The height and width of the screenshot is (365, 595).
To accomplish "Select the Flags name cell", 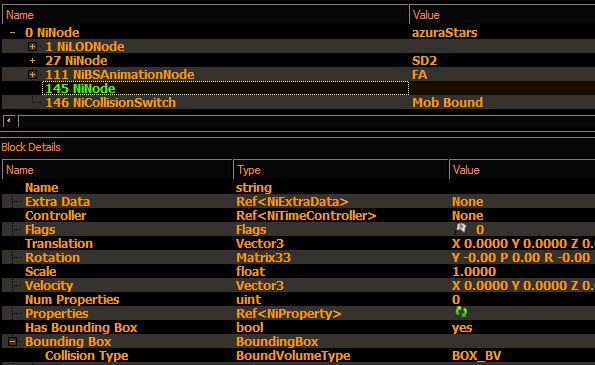I will (40, 230).
